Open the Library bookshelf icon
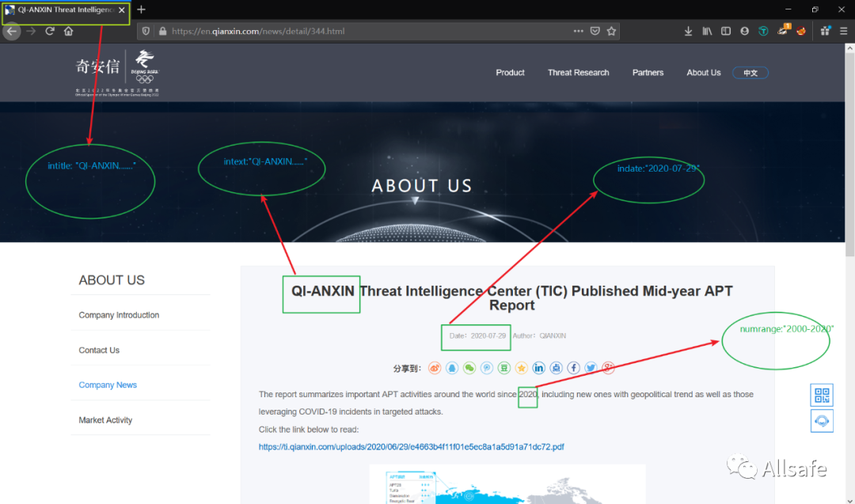 click(707, 31)
